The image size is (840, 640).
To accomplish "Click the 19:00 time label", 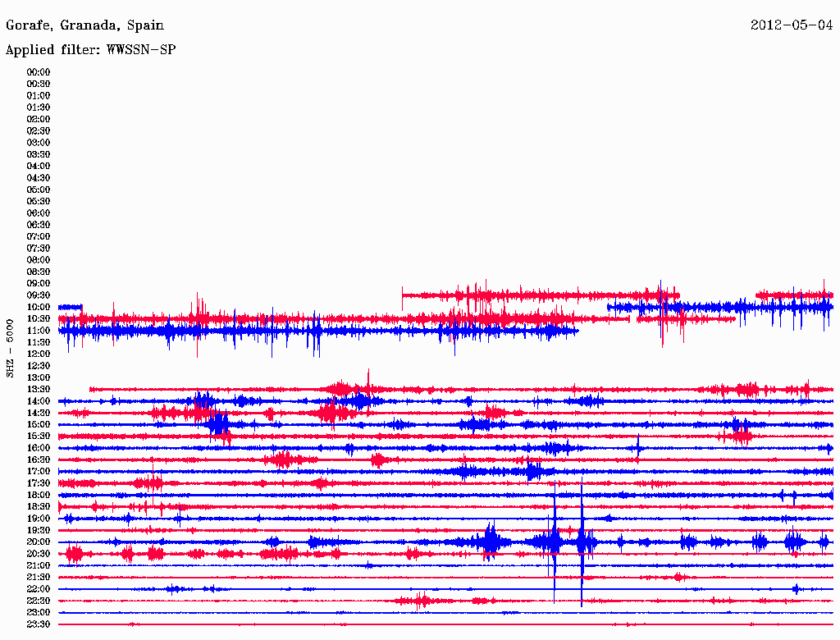I will (x=39, y=519).
